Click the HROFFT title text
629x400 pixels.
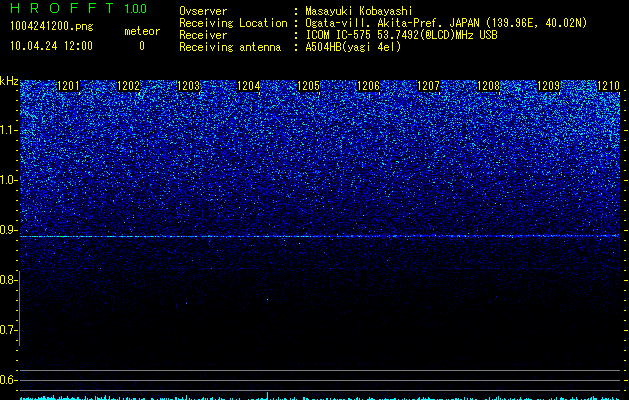62,8
